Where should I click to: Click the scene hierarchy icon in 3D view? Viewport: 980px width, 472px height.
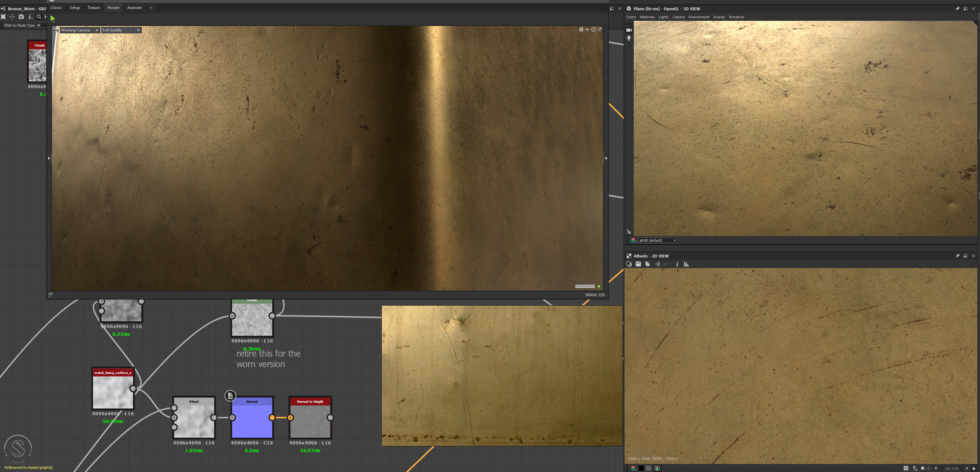(628, 232)
